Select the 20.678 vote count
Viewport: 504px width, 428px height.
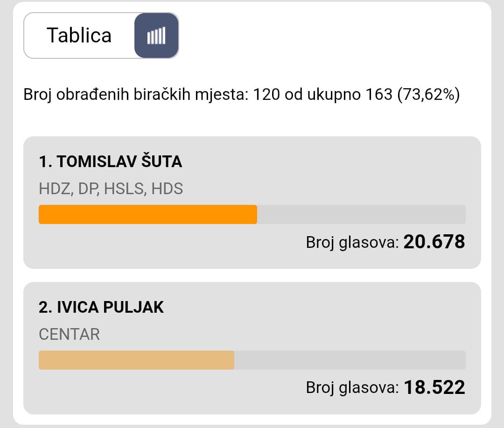pos(434,242)
